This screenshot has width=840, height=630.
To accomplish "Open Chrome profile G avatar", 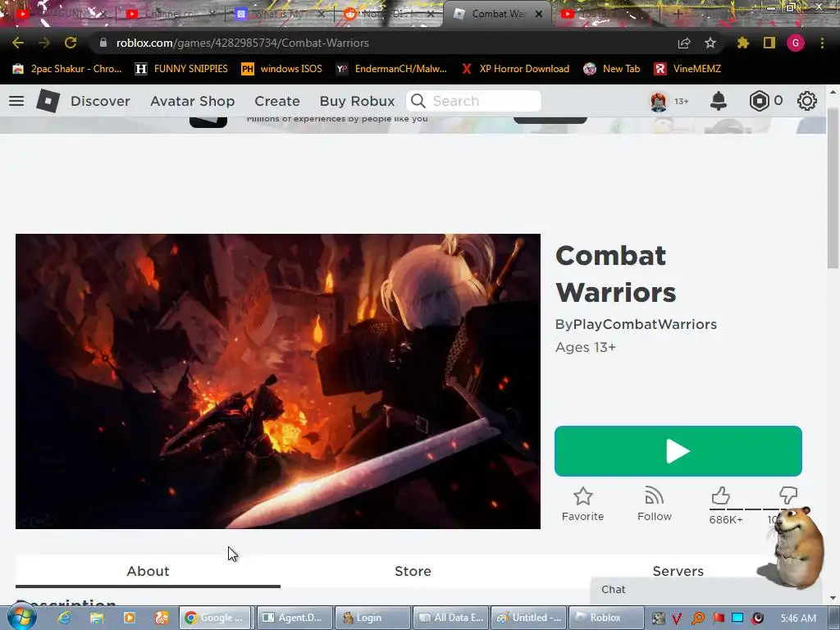I will [x=796, y=43].
